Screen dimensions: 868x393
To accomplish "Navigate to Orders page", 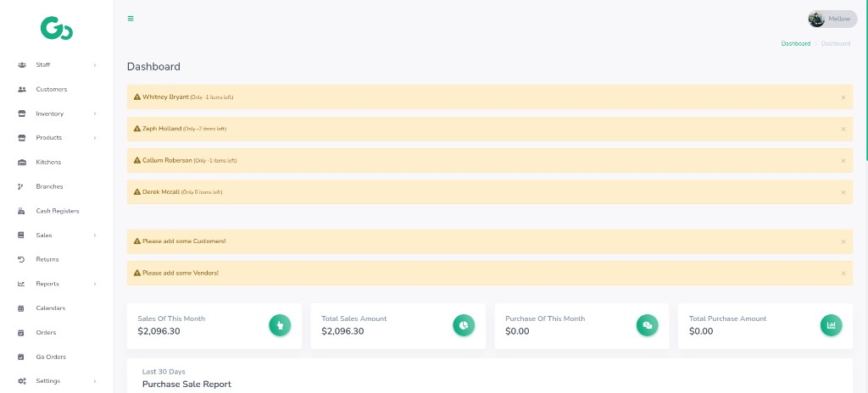I will coord(46,333).
